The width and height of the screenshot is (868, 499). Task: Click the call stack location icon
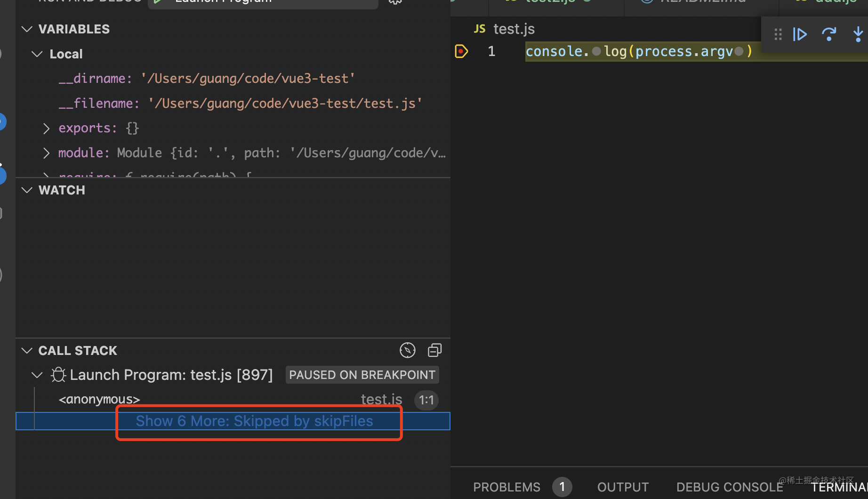tap(407, 350)
